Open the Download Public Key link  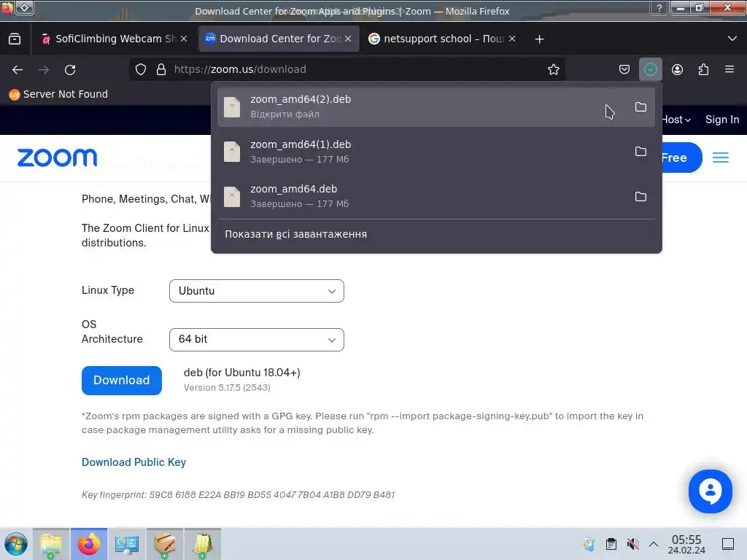tap(134, 462)
